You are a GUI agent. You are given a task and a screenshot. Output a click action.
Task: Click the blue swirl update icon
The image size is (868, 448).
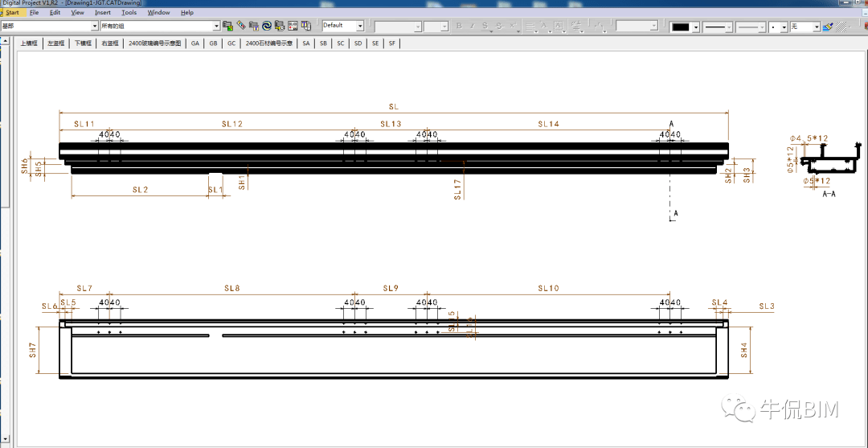click(267, 26)
